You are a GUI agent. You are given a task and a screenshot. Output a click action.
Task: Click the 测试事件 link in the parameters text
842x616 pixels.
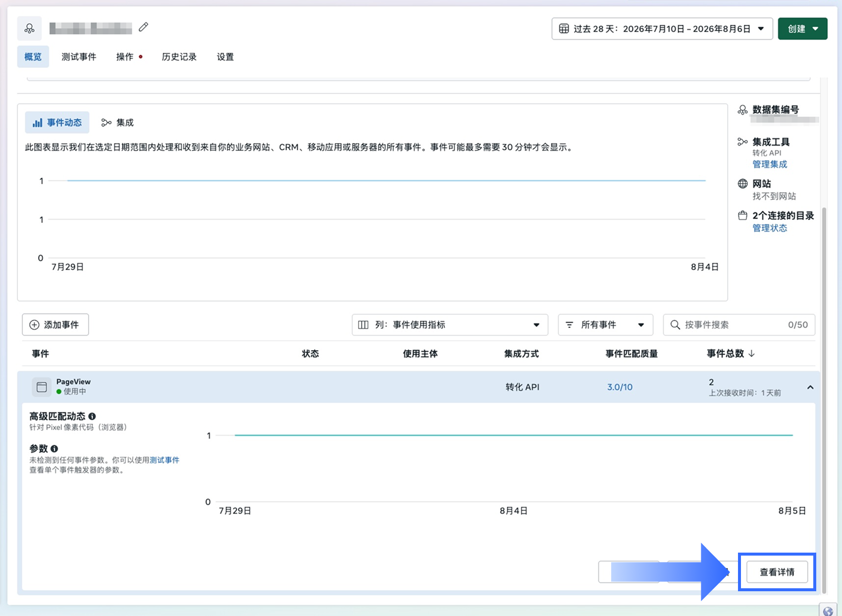tap(164, 460)
